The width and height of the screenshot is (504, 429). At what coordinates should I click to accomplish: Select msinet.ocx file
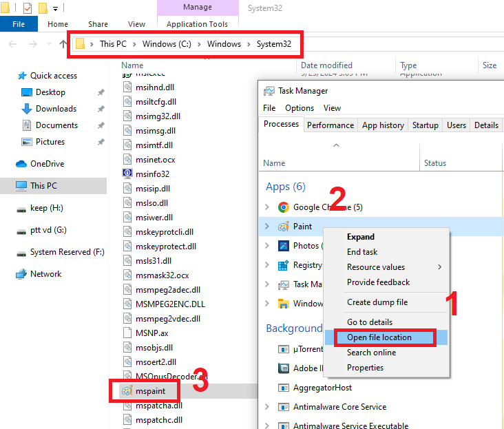[155, 160]
